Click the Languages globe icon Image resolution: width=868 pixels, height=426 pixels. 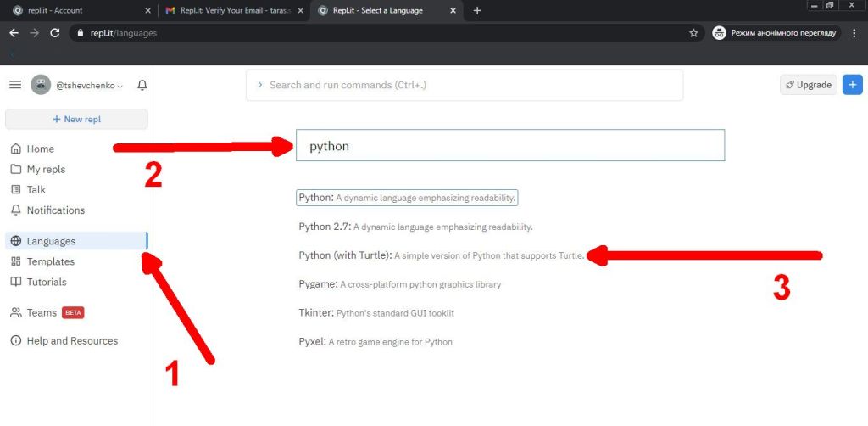click(x=16, y=241)
